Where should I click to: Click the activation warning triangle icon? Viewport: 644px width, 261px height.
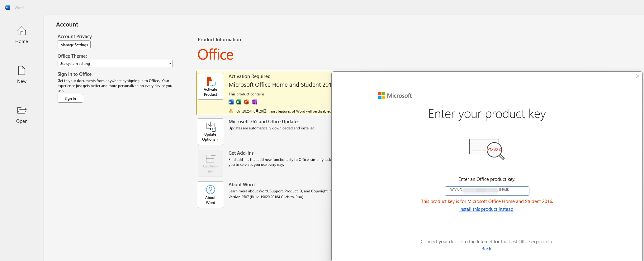pyautogui.click(x=231, y=111)
